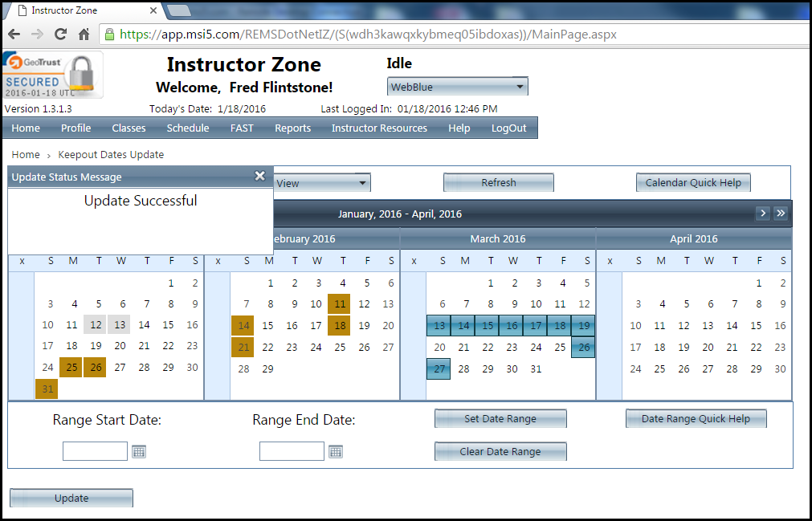The height and width of the screenshot is (521, 812).
Task: Toggle February 11 keepout selection
Action: (x=341, y=304)
